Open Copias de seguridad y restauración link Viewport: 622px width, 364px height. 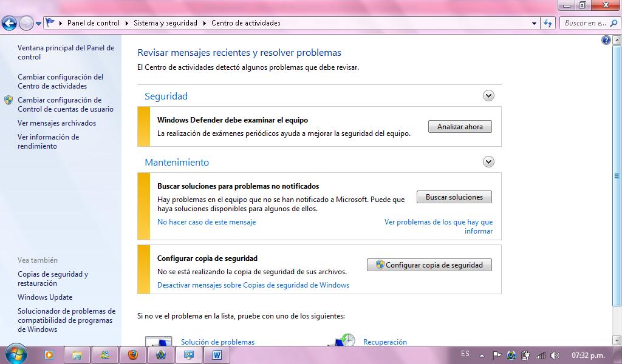(53, 278)
